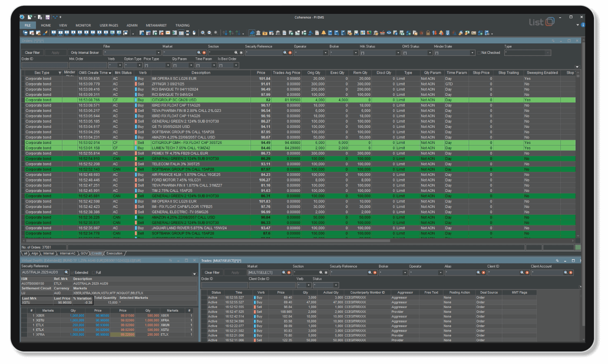Open the Trades Status dropdown
The image size is (608, 364).
point(336,285)
